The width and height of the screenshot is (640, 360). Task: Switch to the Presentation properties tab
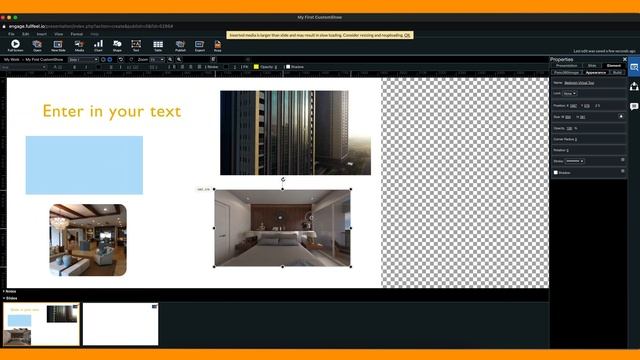pyautogui.click(x=567, y=66)
